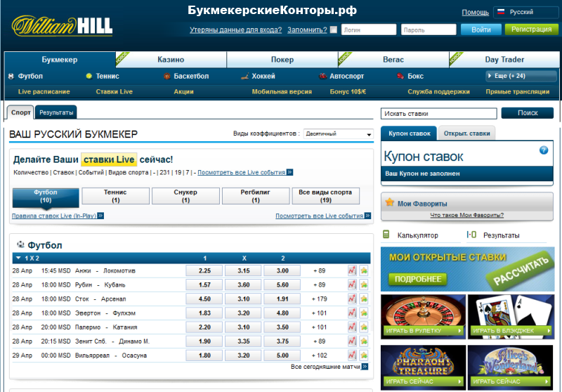Select the Букмекер tab
This screenshot has width=562, height=392.
60,60
